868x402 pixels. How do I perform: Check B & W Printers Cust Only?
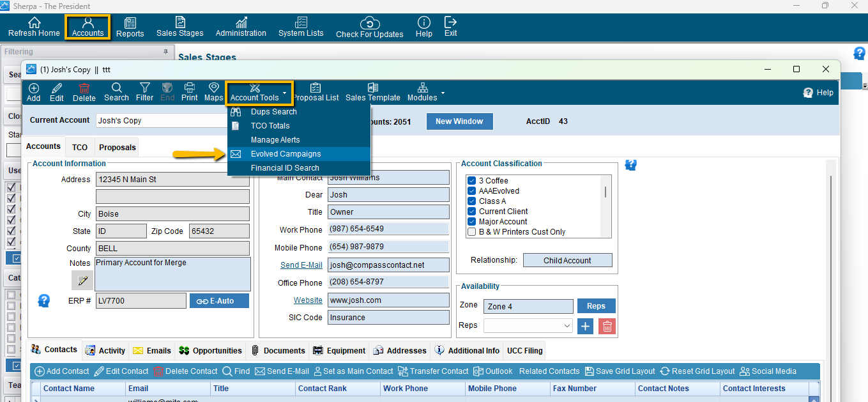pos(471,232)
